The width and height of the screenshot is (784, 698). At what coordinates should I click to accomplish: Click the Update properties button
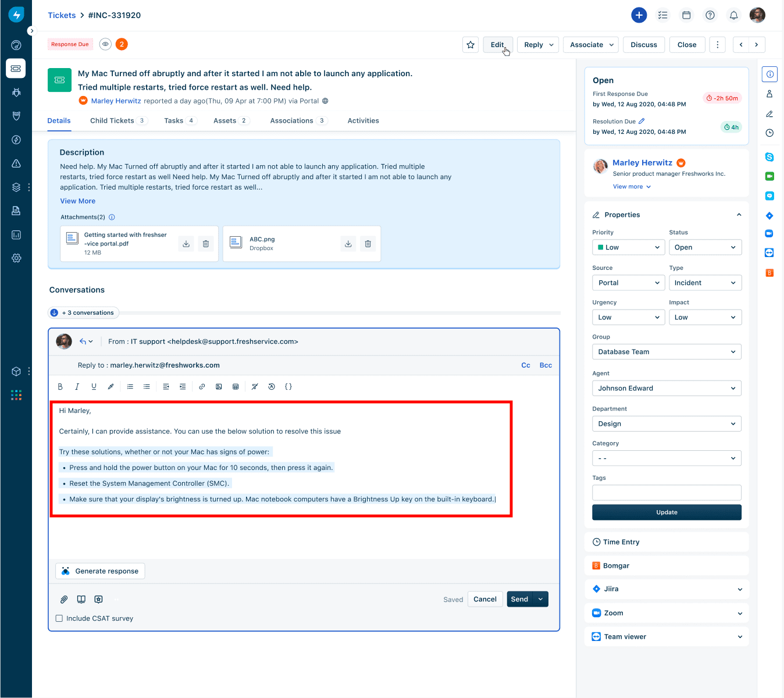tap(667, 512)
